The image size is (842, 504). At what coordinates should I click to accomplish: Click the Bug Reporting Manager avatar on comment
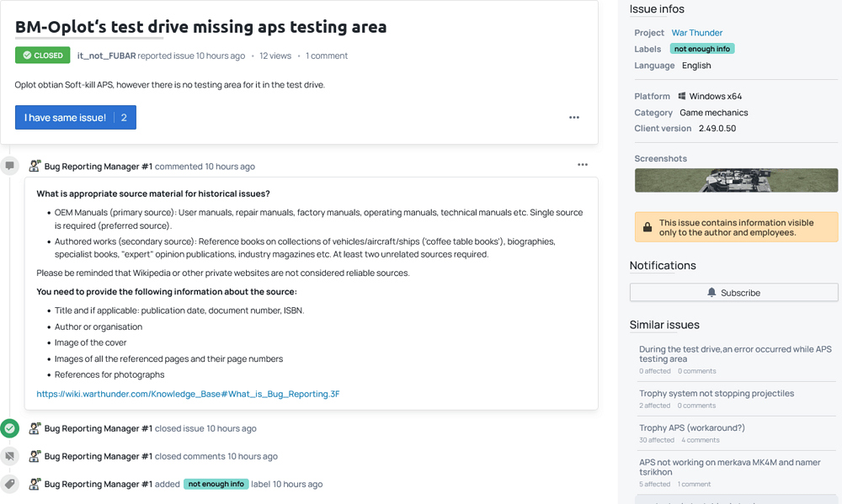tap(35, 167)
